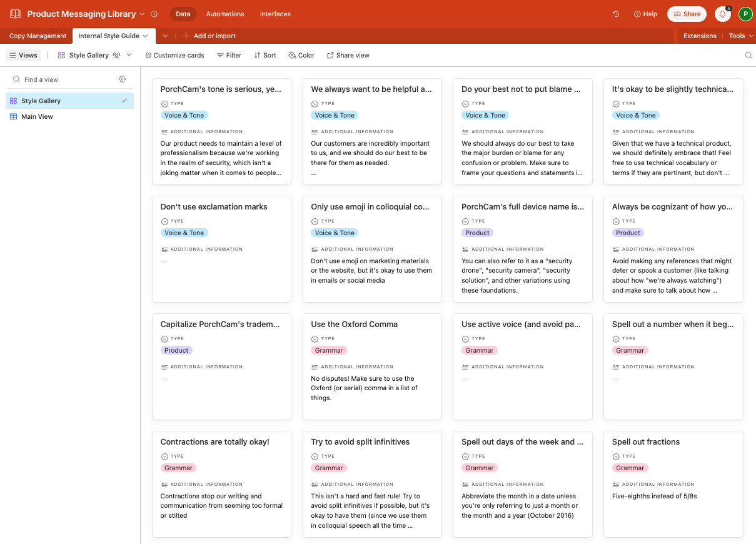Open view list settings gear icon
Screen dimensions: 756x544
(122, 79)
